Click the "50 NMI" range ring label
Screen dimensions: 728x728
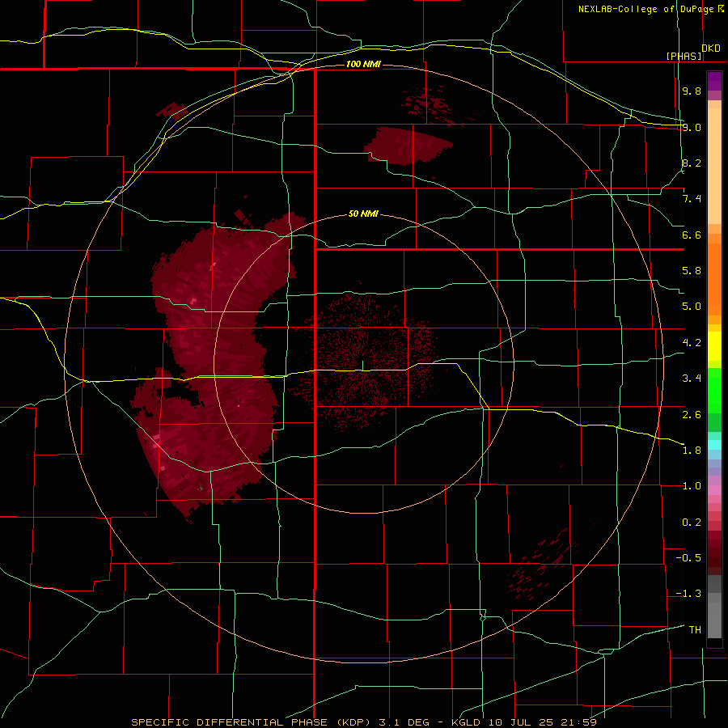tap(363, 214)
